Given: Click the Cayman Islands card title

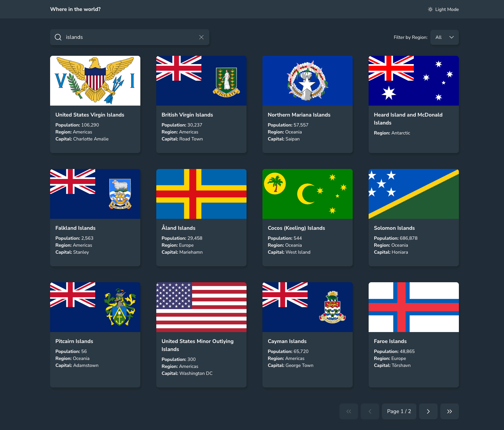Looking at the screenshot, I should pos(287,341).
